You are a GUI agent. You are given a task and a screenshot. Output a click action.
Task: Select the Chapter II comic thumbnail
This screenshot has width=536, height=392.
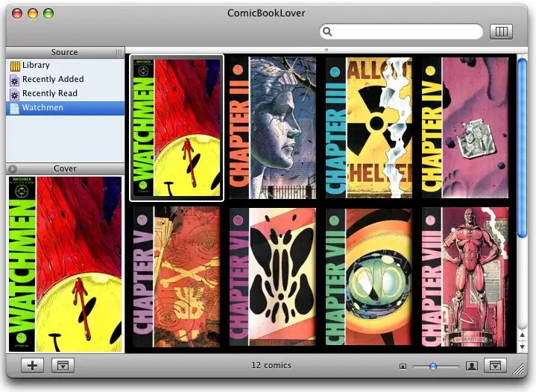(x=273, y=128)
